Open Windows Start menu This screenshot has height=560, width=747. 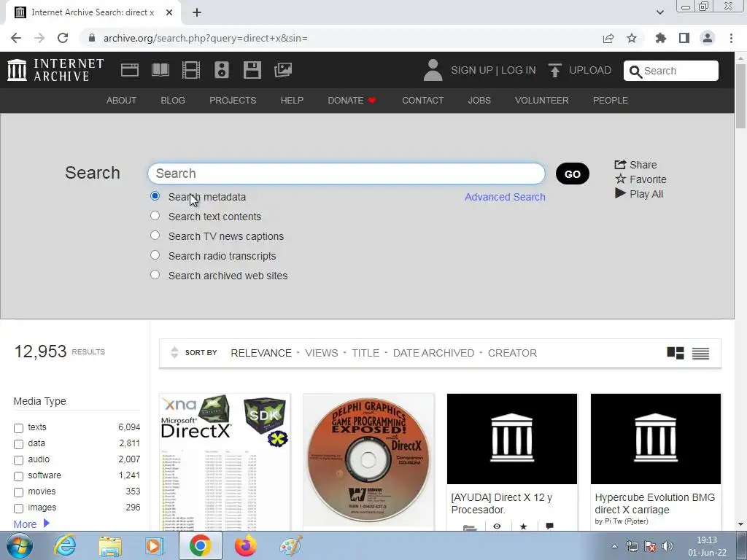point(20,545)
